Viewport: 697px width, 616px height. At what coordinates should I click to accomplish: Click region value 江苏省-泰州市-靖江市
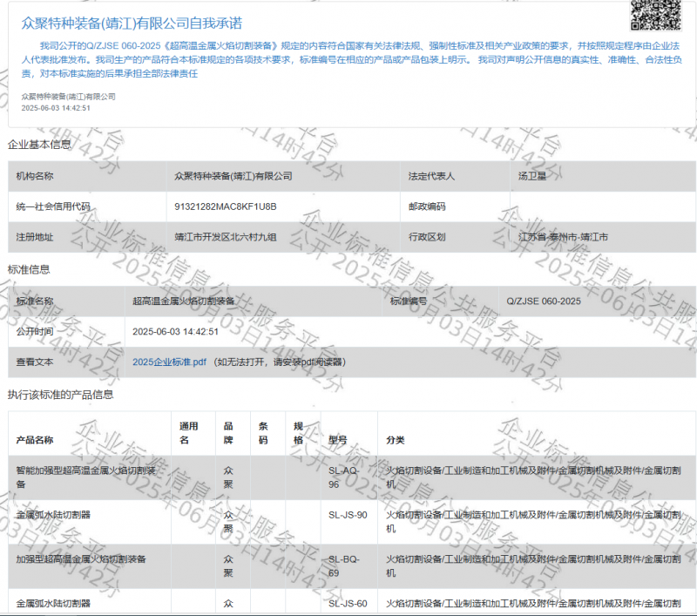coord(563,237)
